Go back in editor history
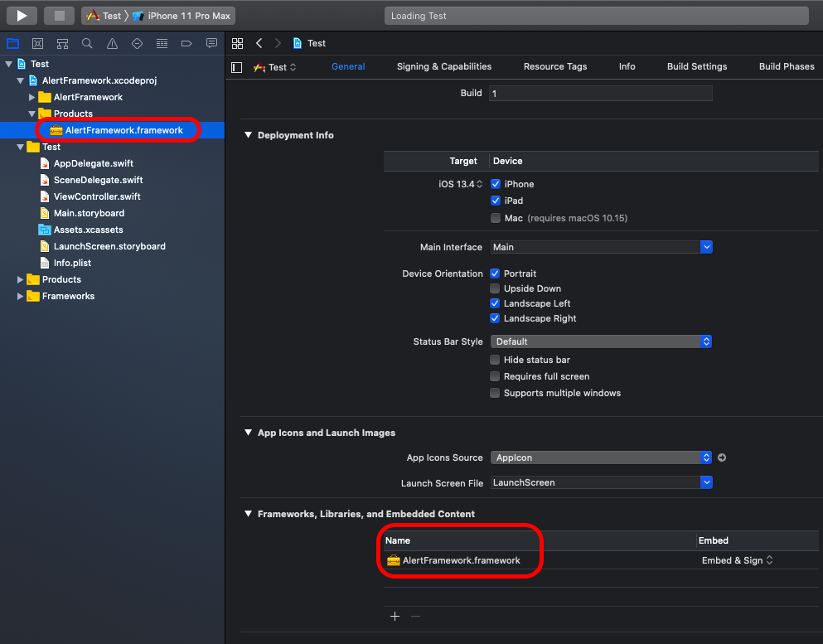 (259, 43)
